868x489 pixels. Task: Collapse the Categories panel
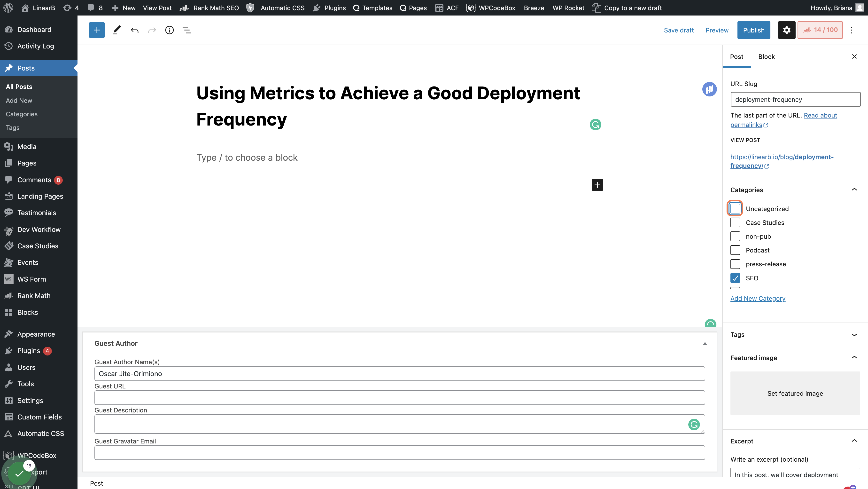tap(854, 189)
